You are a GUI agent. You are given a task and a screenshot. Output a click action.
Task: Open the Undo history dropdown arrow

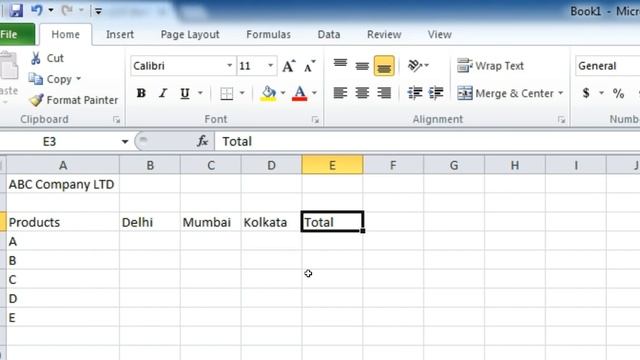pyautogui.click(x=51, y=10)
